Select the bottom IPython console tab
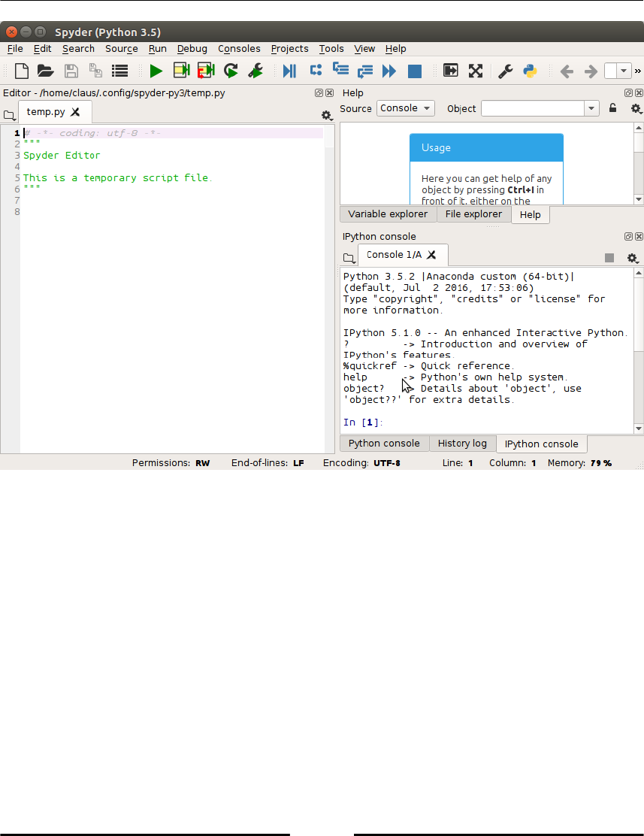The height and width of the screenshot is (836, 644). point(542,444)
